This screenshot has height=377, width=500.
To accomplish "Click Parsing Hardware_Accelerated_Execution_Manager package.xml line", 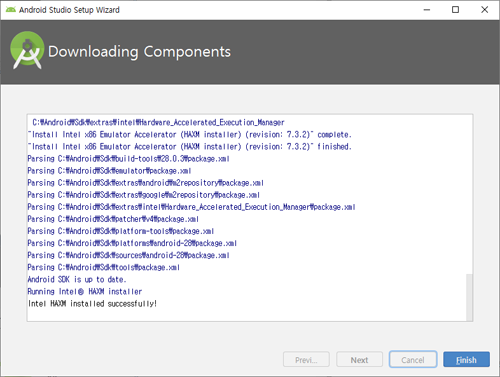I will click(191, 207).
